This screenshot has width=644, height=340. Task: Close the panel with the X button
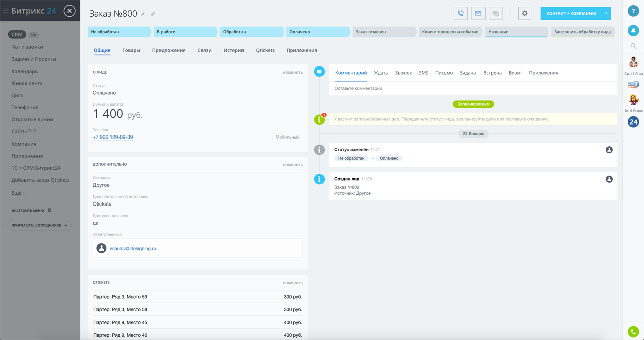point(70,11)
